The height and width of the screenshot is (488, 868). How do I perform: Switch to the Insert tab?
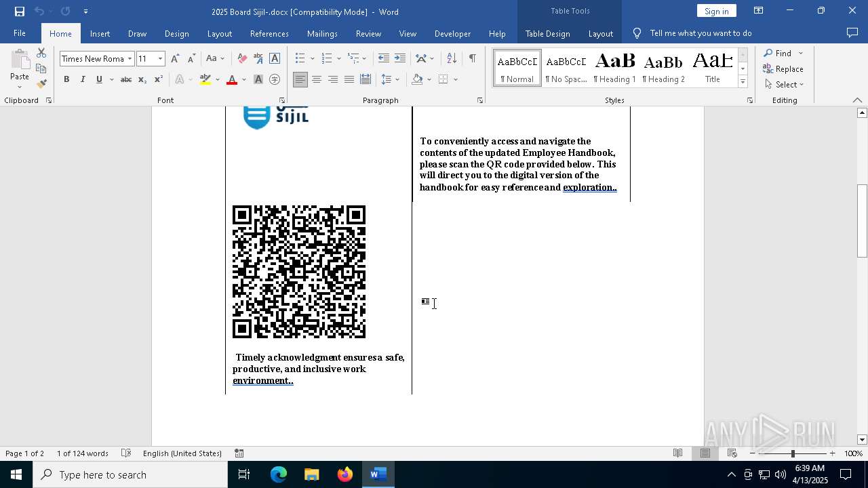(x=100, y=33)
